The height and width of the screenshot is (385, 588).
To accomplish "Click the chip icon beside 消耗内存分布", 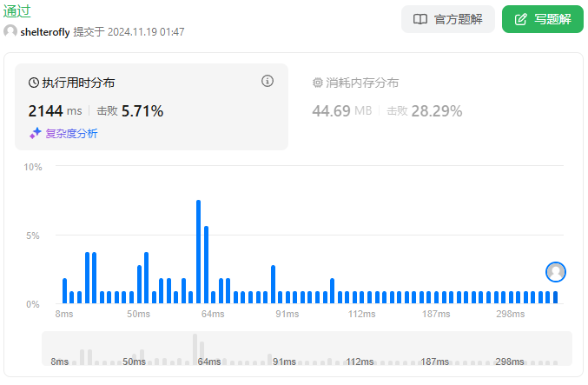I will pos(317,83).
